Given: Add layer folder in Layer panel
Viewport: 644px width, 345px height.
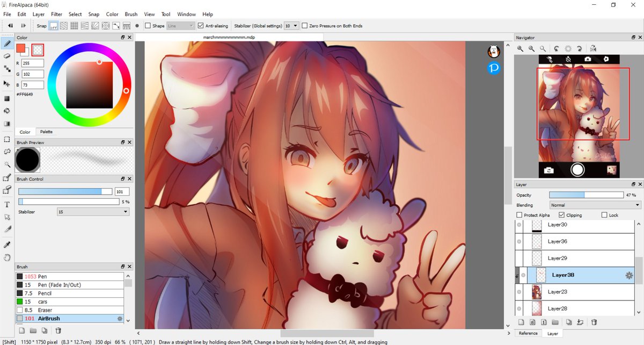Looking at the screenshot, I should 556,322.
